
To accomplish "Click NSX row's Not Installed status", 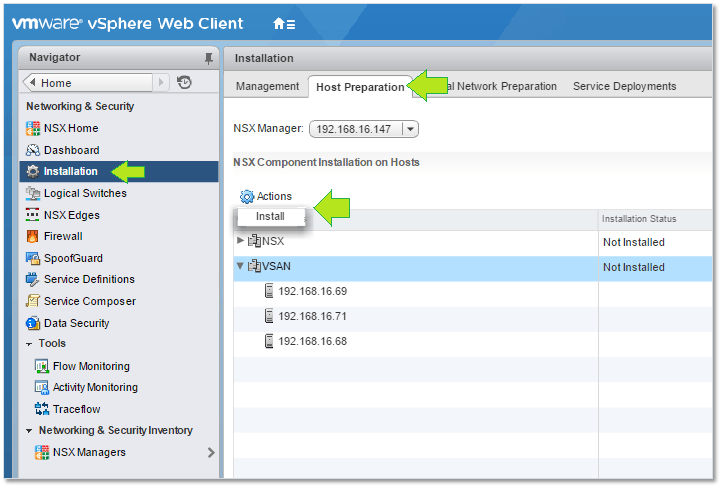I will (x=634, y=242).
